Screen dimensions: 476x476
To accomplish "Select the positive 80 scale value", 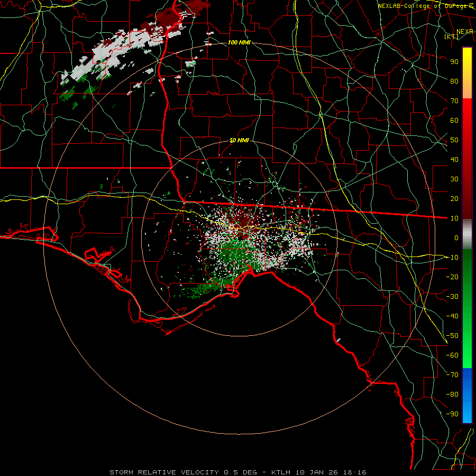I will point(454,81).
